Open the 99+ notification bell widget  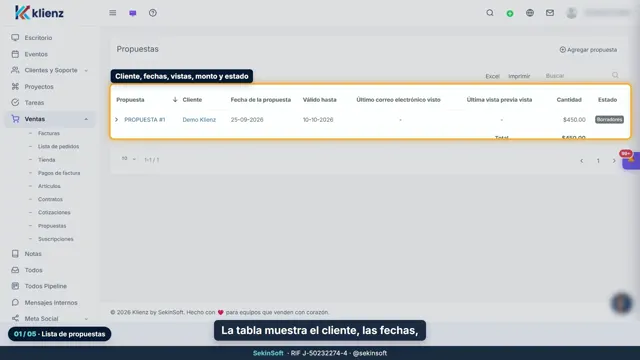click(x=631, y=160)
